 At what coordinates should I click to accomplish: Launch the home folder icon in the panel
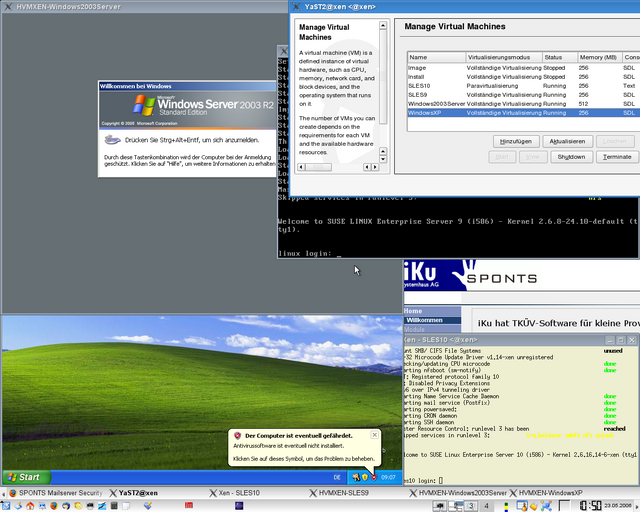pyautogui.click(x=30, y=506)
